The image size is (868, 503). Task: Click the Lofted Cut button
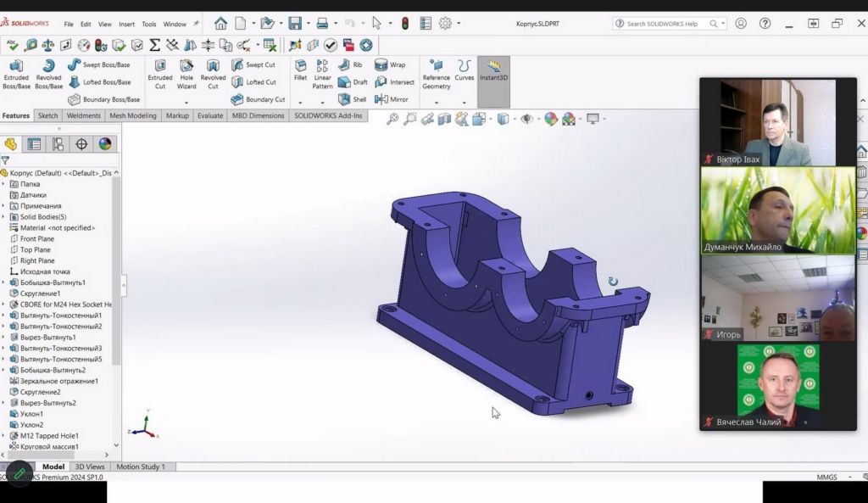(x=253, y=82)
